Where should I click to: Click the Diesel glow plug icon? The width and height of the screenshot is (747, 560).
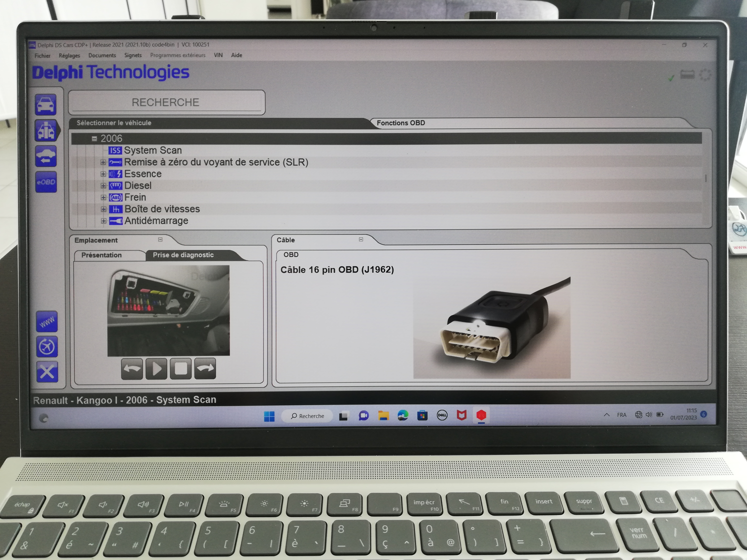(x=115, y=186)
